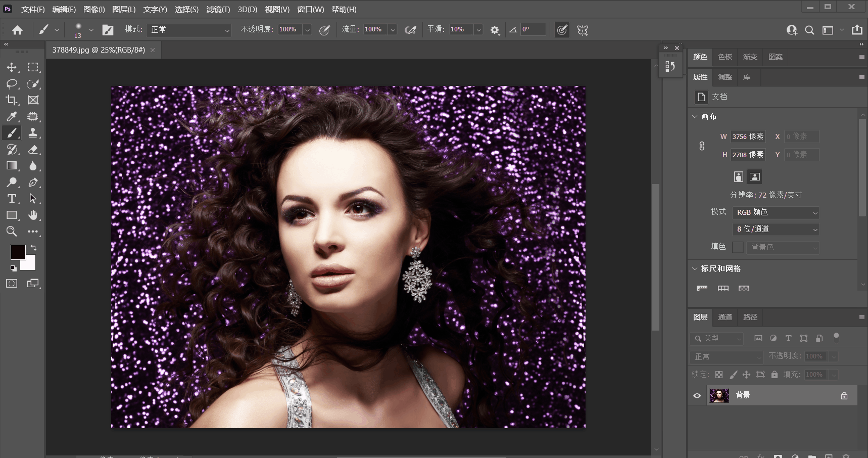The width and height of the screenshot is (868, 458).
Task: Select the Zoom tool
Action: click(12, 232)
